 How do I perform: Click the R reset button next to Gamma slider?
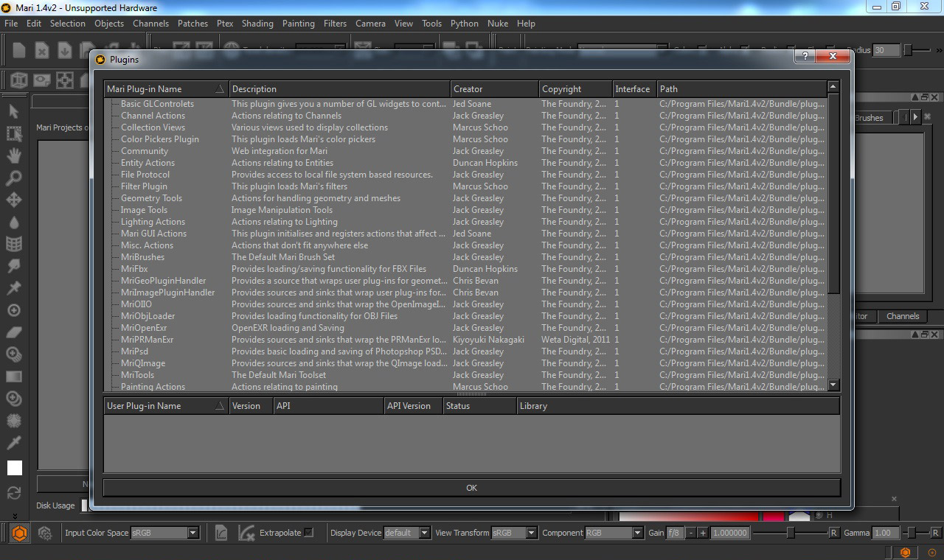[x=935, y=533]
